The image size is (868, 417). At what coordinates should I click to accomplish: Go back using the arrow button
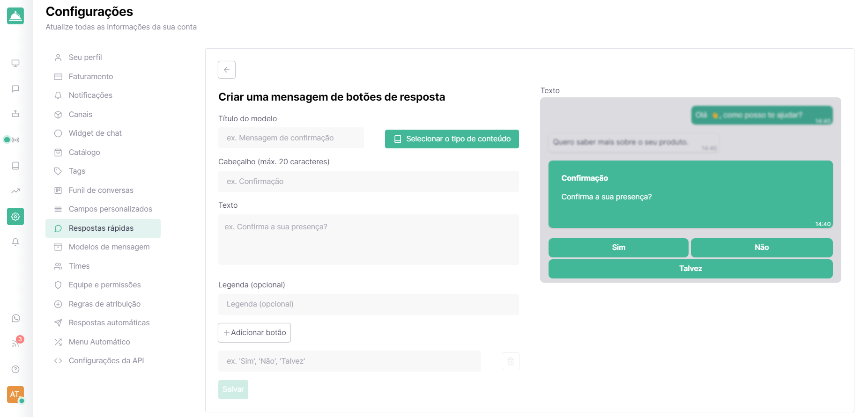tap(227, 70)
